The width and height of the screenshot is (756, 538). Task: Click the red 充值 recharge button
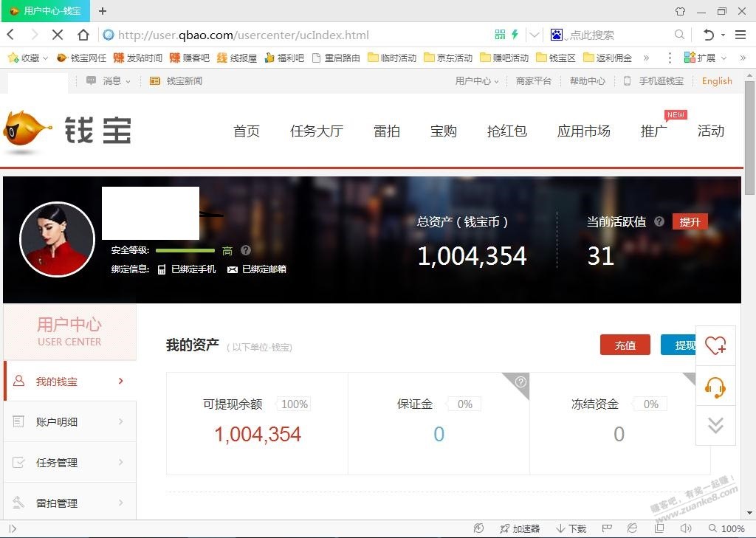pos(625,345)
